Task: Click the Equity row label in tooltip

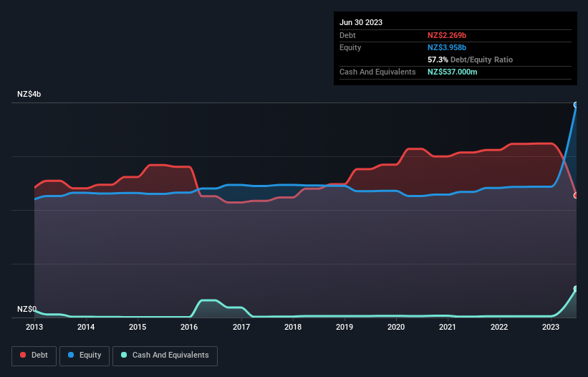Action: tap(350, 47)
